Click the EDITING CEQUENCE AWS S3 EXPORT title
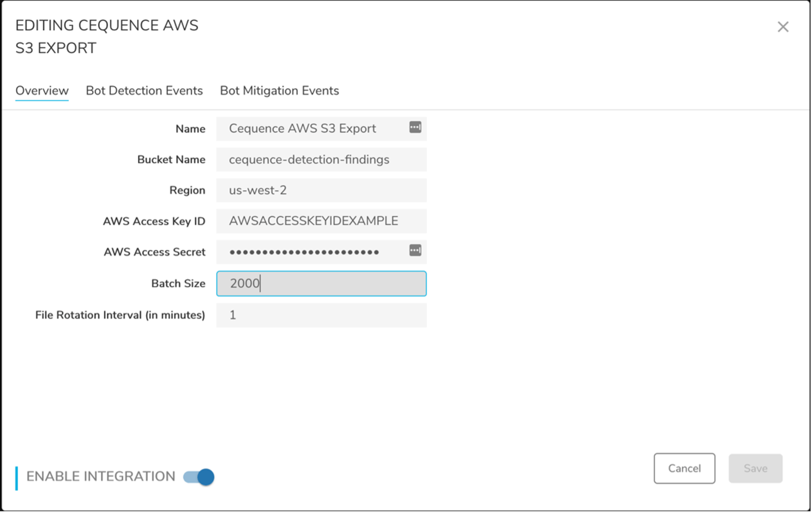 [107, 37]
